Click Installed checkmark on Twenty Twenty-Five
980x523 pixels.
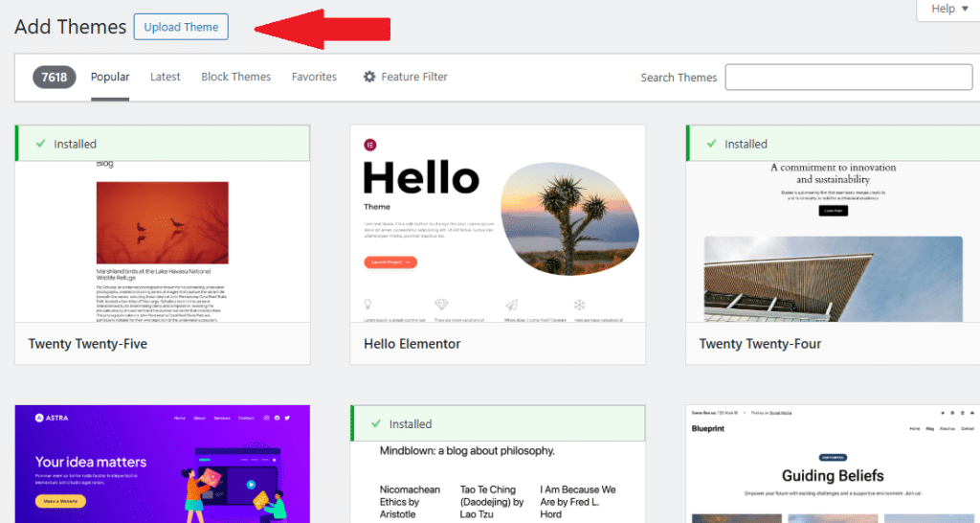coord(40,144)
